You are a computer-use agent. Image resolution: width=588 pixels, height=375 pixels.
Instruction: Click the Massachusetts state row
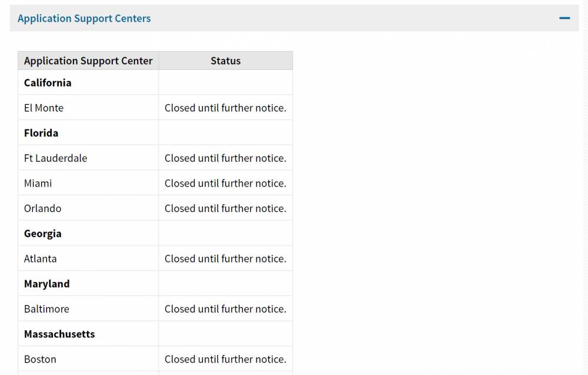click(x=155, y=334)
